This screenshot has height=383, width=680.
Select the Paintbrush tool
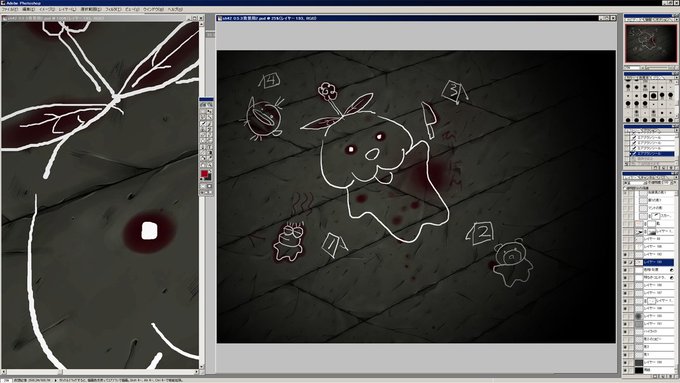coord(209,124)
